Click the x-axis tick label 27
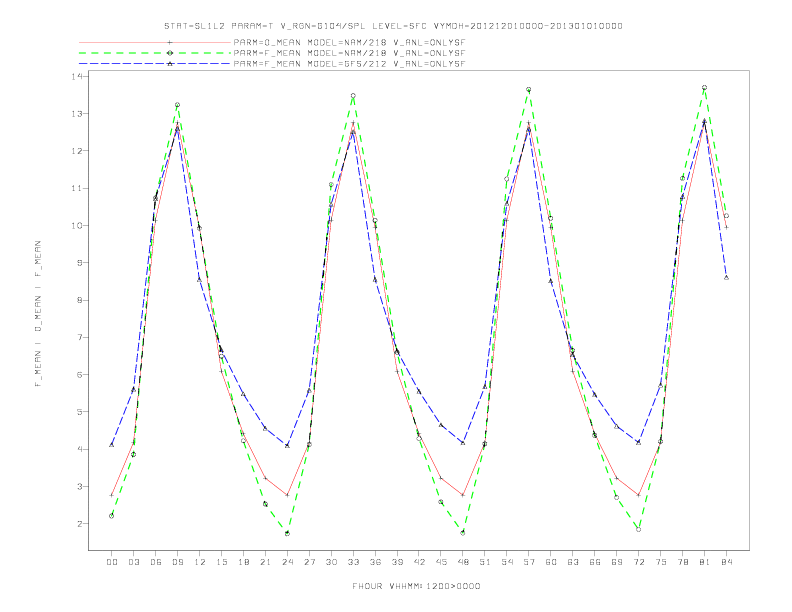 [x=309, y=562]
